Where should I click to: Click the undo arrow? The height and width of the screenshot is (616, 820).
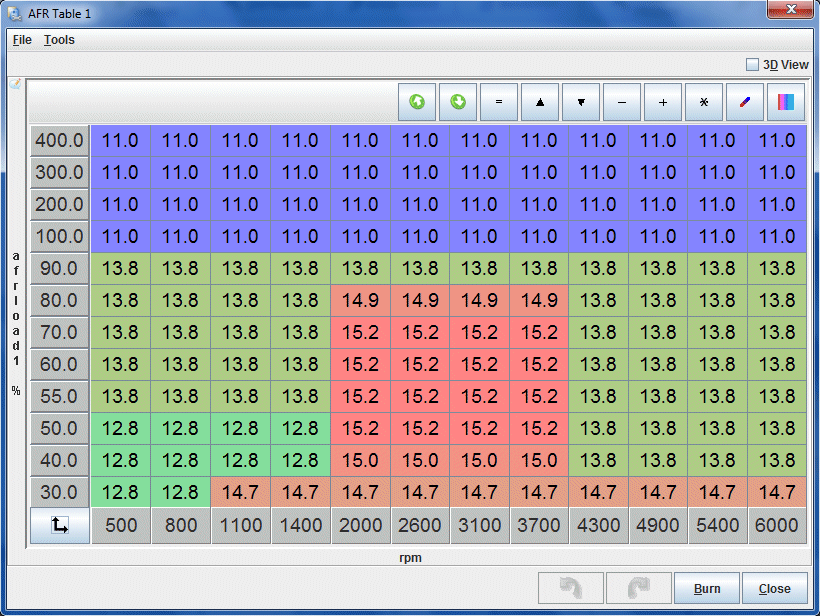571,587
